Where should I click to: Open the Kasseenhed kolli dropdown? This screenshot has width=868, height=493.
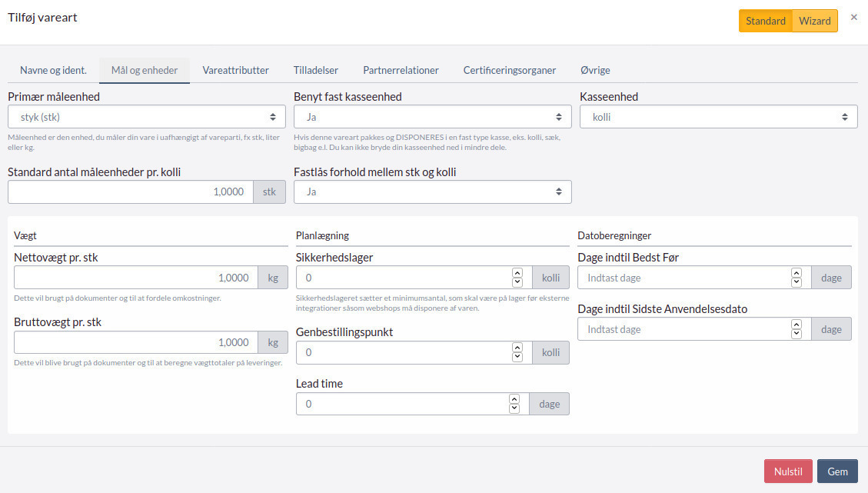point(718,117)
